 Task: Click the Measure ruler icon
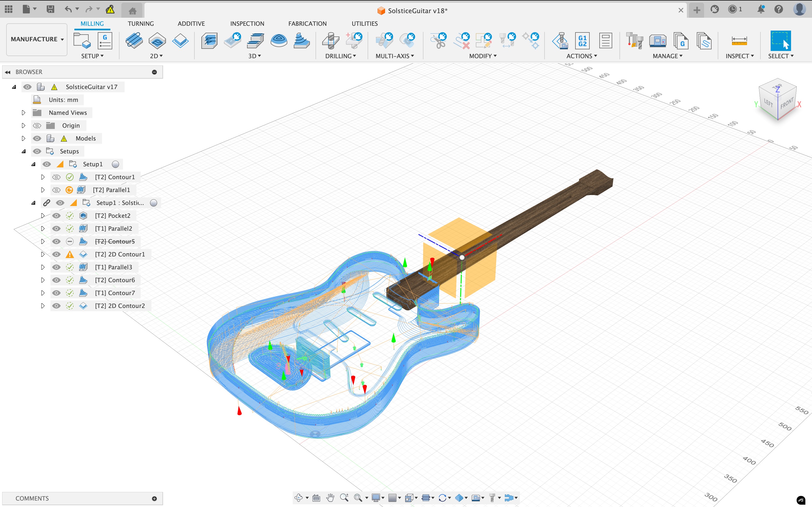coord(739,41)
